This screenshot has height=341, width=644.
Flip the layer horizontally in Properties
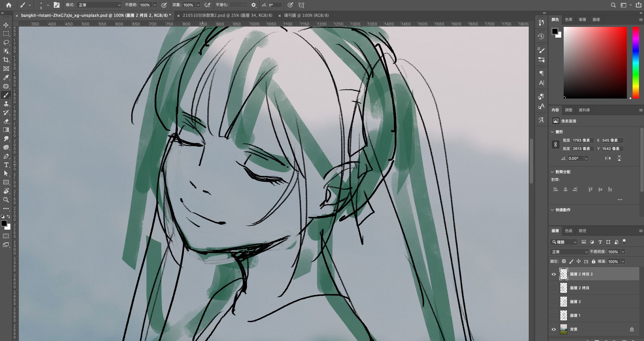pos(608,158)
